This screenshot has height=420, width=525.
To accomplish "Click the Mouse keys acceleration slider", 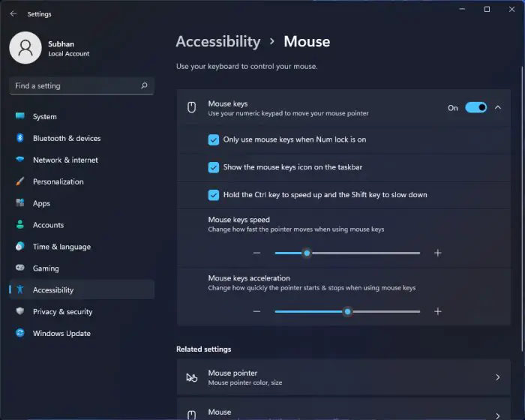I will 347,311.
